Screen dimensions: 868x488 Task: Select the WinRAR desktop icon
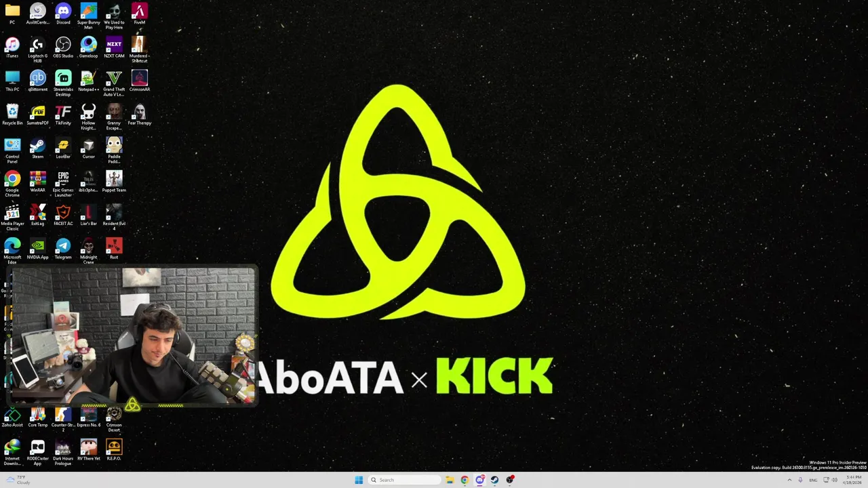point(37,182)
